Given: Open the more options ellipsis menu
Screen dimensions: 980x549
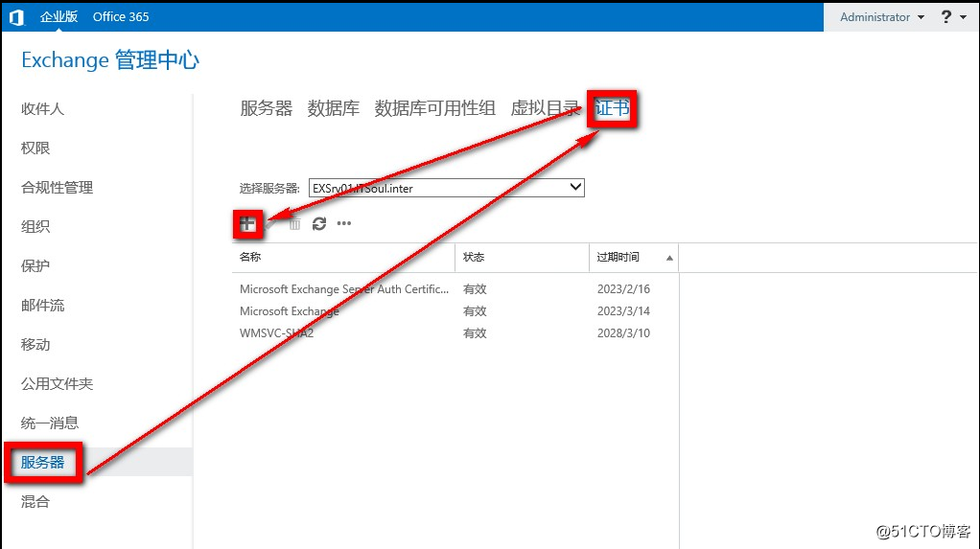Looking at the screenshot, I should coord(343,223).
